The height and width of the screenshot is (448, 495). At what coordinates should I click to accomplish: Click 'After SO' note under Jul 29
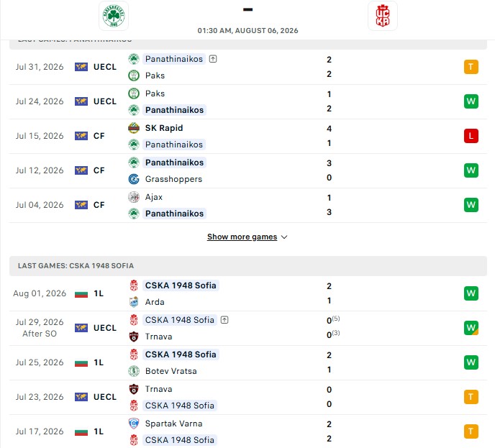coord(40,334)
